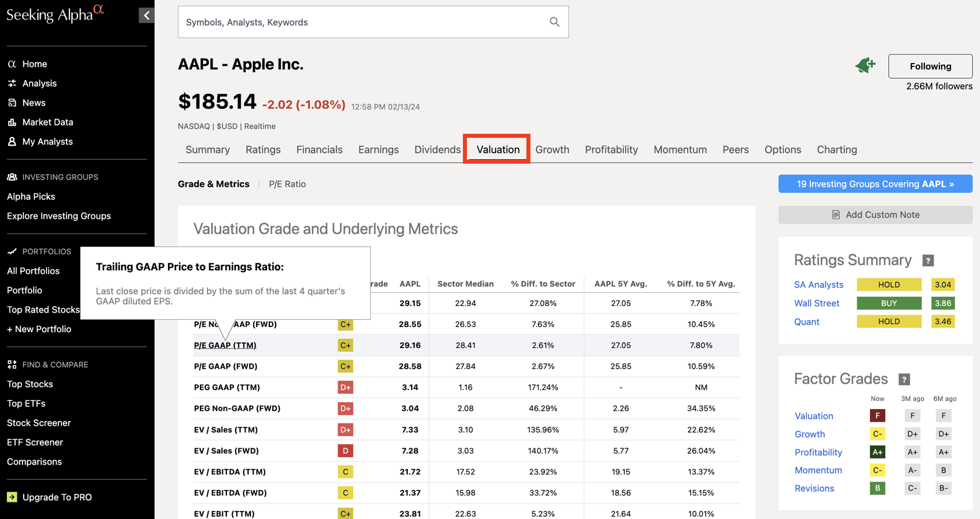
Task: Switch to the Financials tab
Action: click(319, 150)
